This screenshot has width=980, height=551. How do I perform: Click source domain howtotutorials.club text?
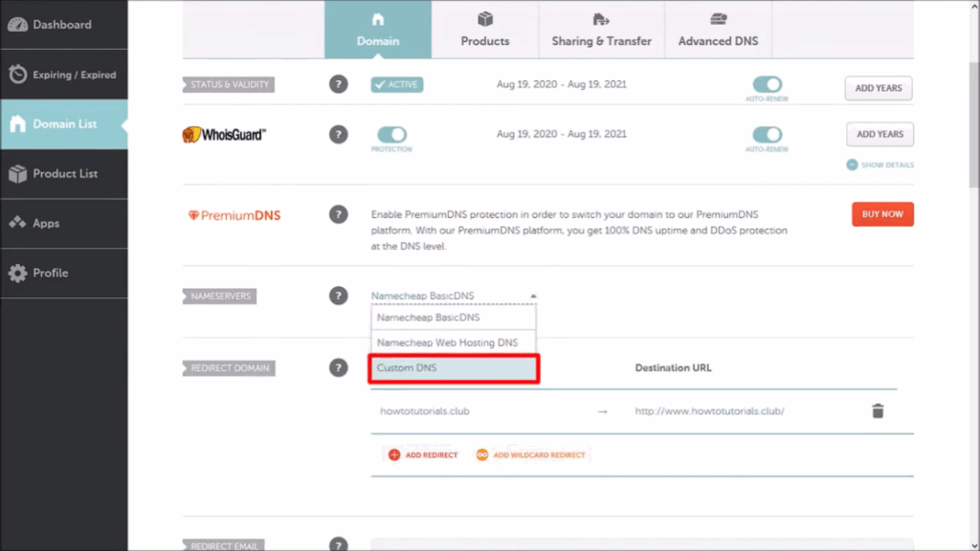pos(424,411)
